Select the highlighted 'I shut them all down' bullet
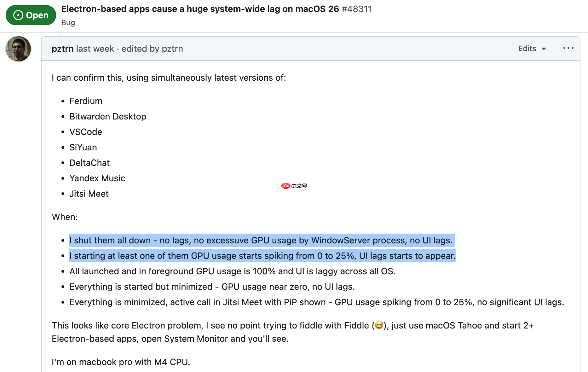Screen dimensions: 588x372 pyautogui.click(x=261, y=240)
